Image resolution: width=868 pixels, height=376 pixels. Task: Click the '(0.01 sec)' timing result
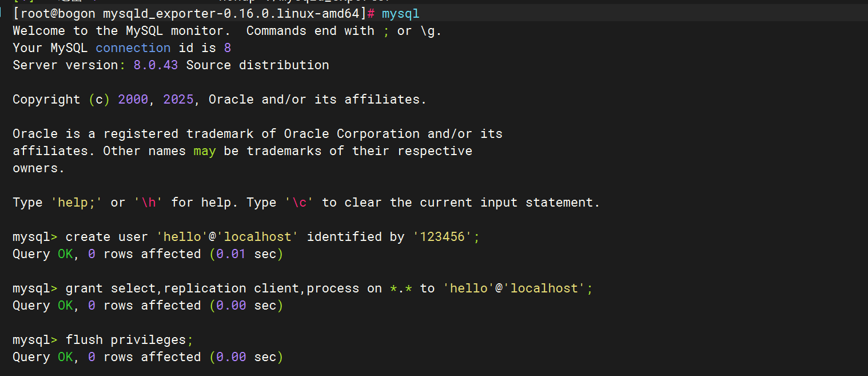click(246, 254)
